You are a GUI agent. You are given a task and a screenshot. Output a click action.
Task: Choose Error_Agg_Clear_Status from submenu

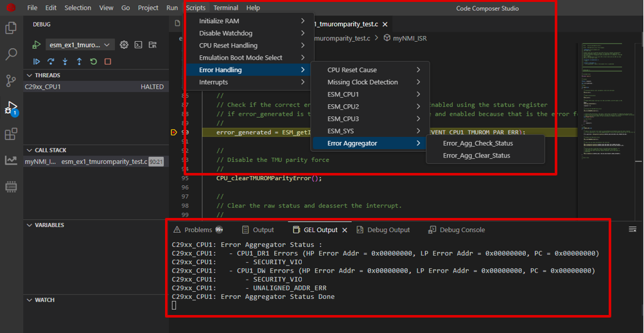coord(477,156)
